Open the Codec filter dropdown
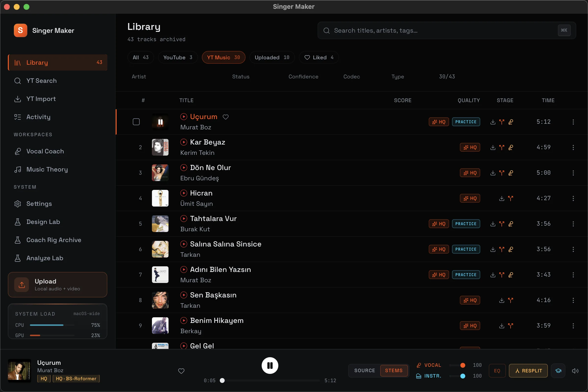The image size is (588, 392). coord(352,76)
